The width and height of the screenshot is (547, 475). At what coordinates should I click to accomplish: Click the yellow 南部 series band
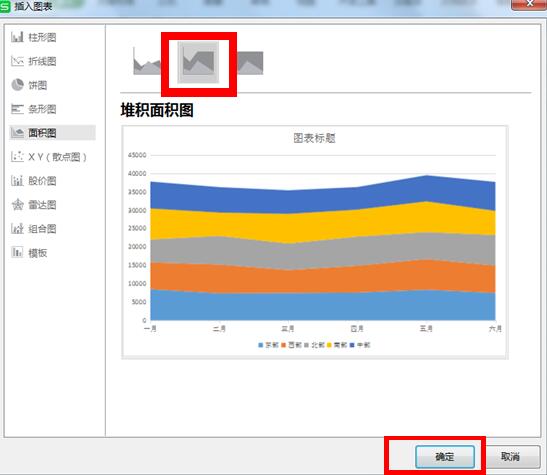pos(323,223)
